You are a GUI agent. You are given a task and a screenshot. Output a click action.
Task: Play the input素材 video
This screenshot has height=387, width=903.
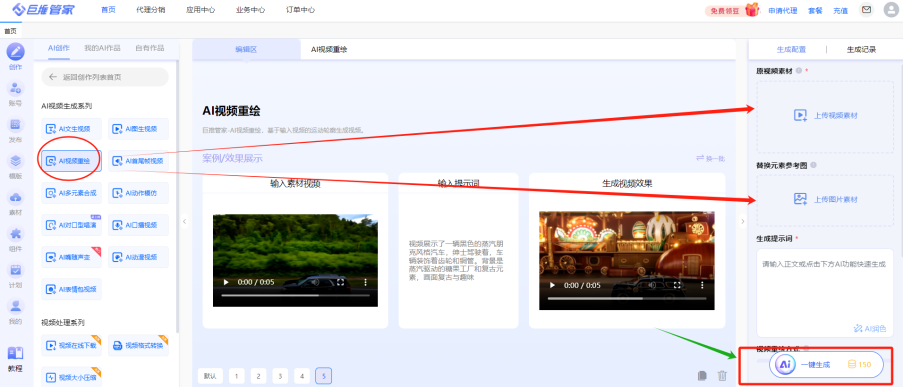(x=226, y=283)
